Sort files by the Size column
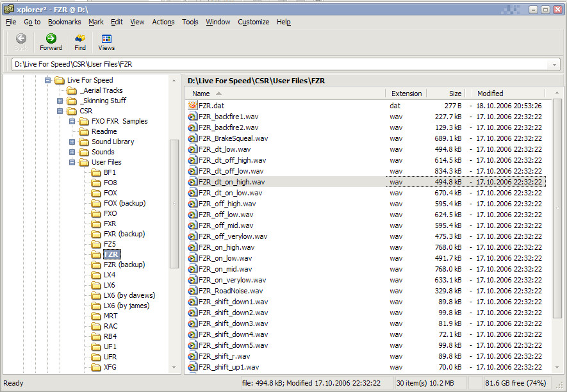567x392 pixels. (x=446, y=94)
